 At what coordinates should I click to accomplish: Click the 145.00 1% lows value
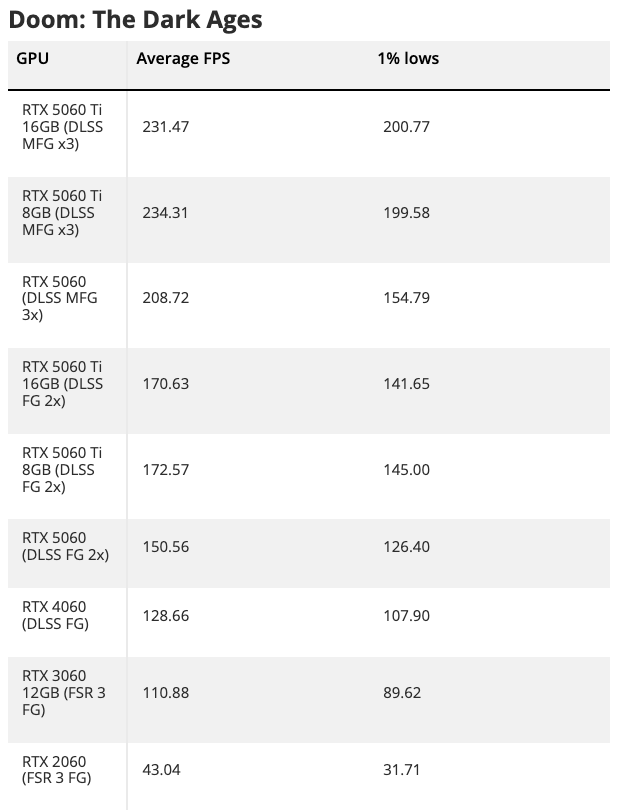(x=406, y=469)
